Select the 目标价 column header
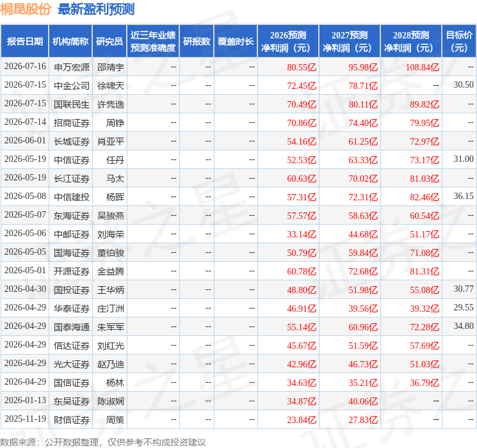The width and height of the screenshot is (477, 448). point(459,42)
